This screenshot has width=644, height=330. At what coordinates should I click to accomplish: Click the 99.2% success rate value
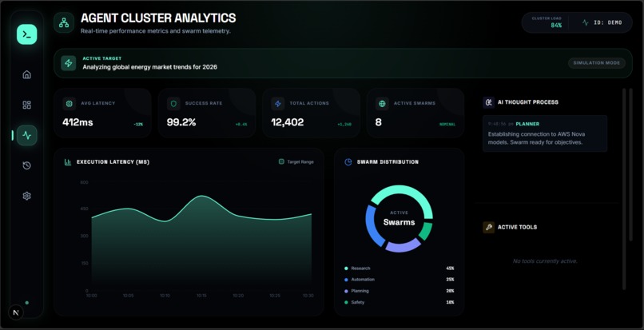(181, 122)
